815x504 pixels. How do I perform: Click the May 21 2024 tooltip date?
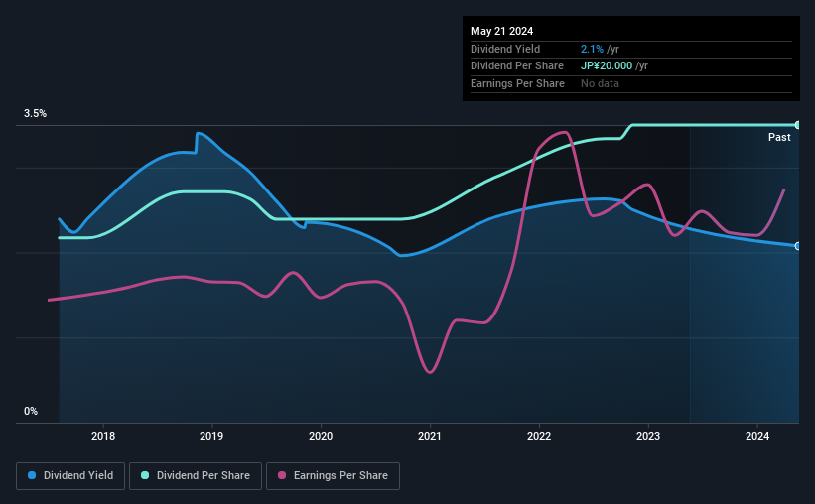click(x=500, y=29)
